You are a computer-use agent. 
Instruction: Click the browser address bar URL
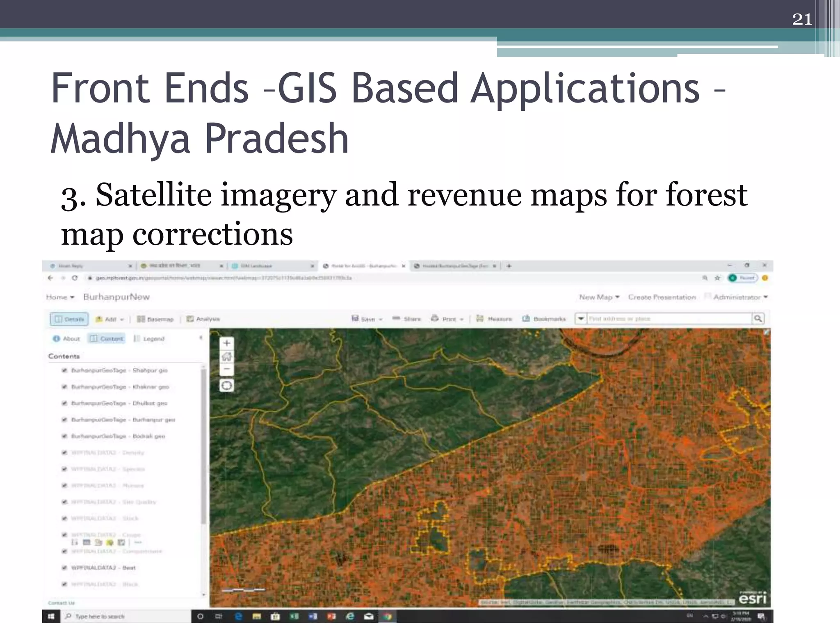tap(224, 278)
